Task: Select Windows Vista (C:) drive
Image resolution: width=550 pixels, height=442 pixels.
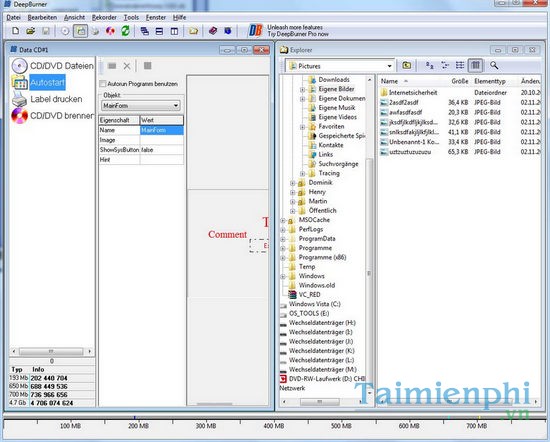Action: tap(310, 304)
